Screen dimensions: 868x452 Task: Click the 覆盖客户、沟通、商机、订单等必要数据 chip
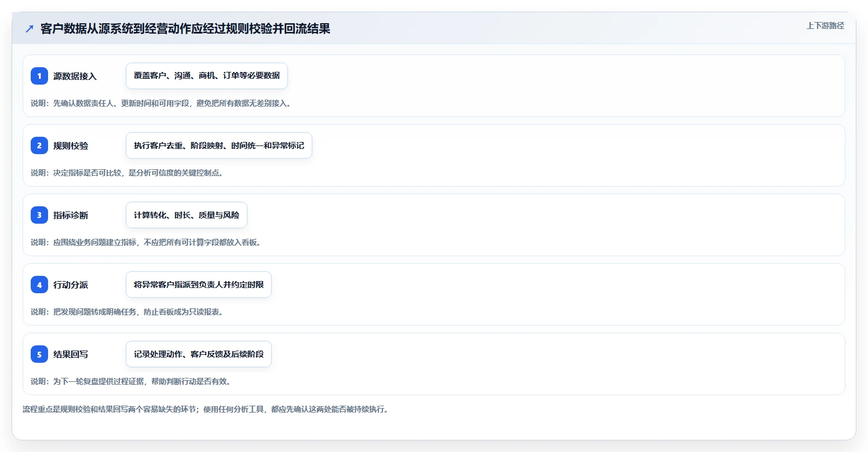(x=207, y=76)
